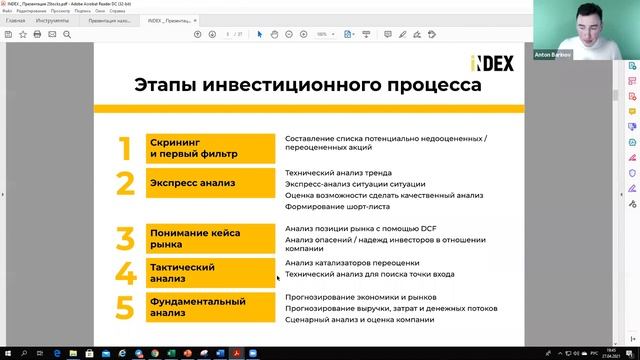
Task: Click the email envelope icon in toolbar
Action: pyautogui.click(x=52, y=35)
